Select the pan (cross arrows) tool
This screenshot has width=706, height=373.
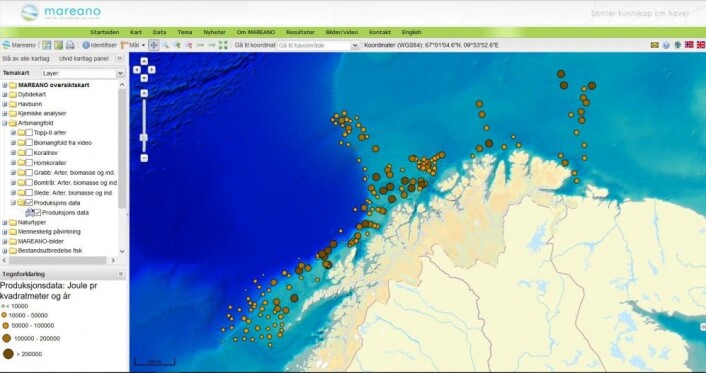[x=154, y=45]
